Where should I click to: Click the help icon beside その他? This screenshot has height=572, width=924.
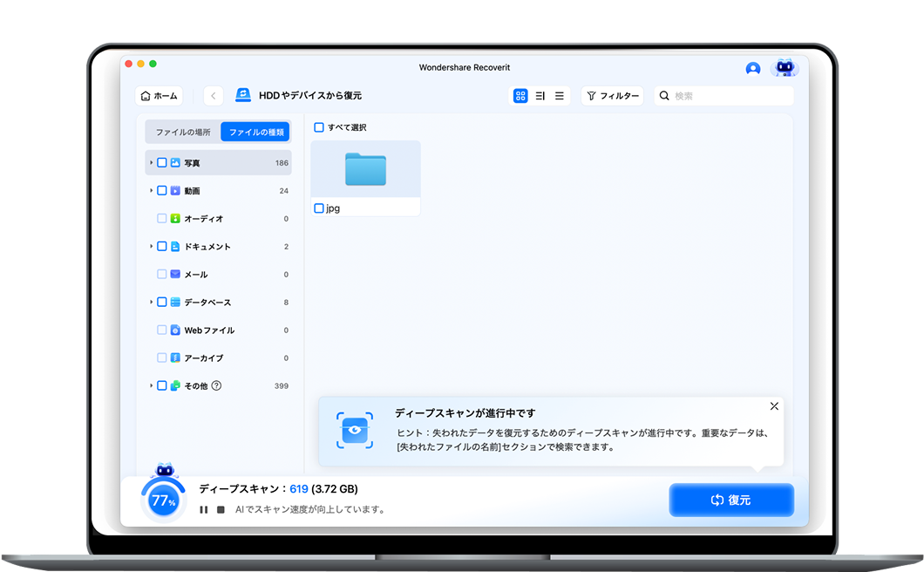pyautogui.click(x=216, y=385)
